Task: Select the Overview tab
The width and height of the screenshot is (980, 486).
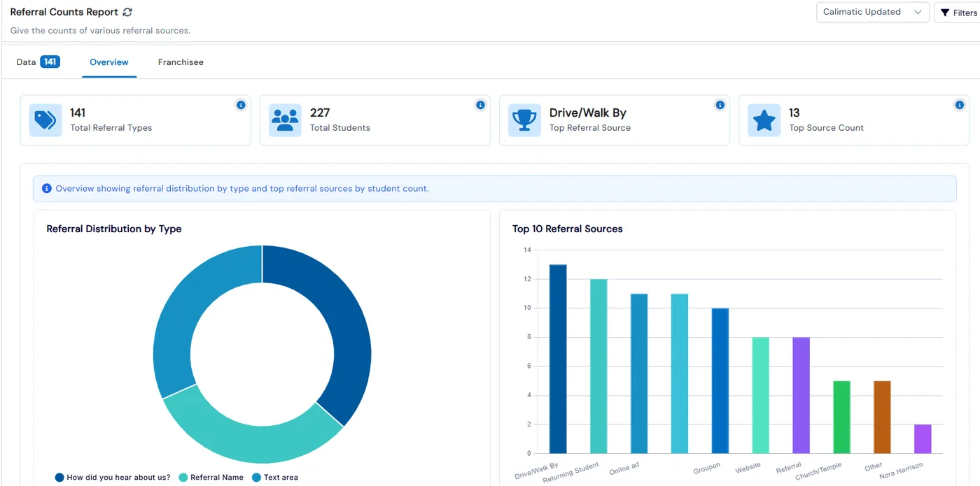Action: (109, 62)
